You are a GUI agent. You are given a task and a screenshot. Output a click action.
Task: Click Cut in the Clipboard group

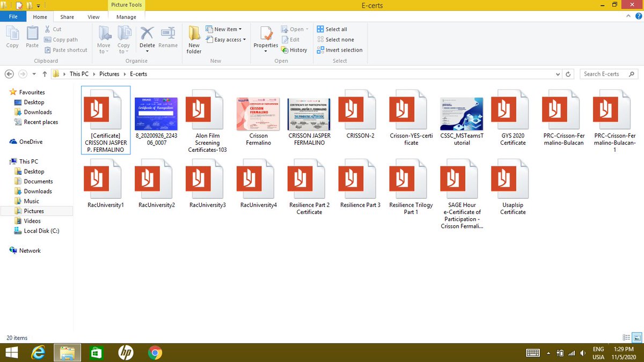pos(53,29)
